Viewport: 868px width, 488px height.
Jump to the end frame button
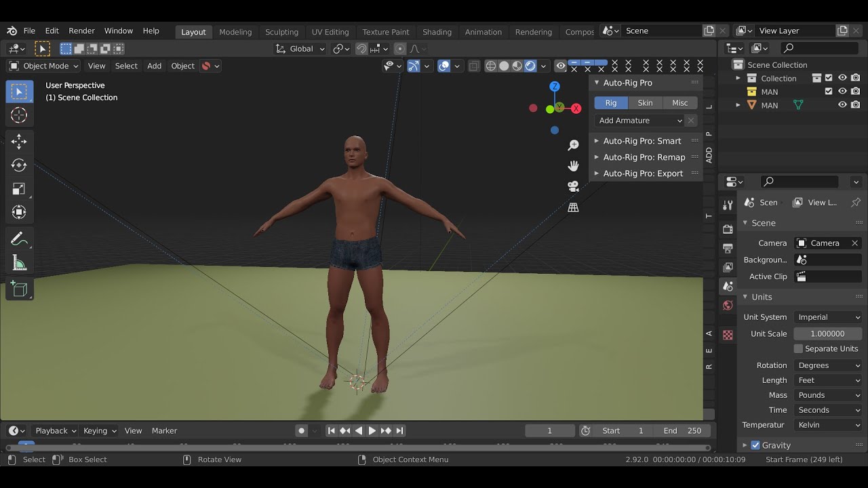tap(399, 430)
